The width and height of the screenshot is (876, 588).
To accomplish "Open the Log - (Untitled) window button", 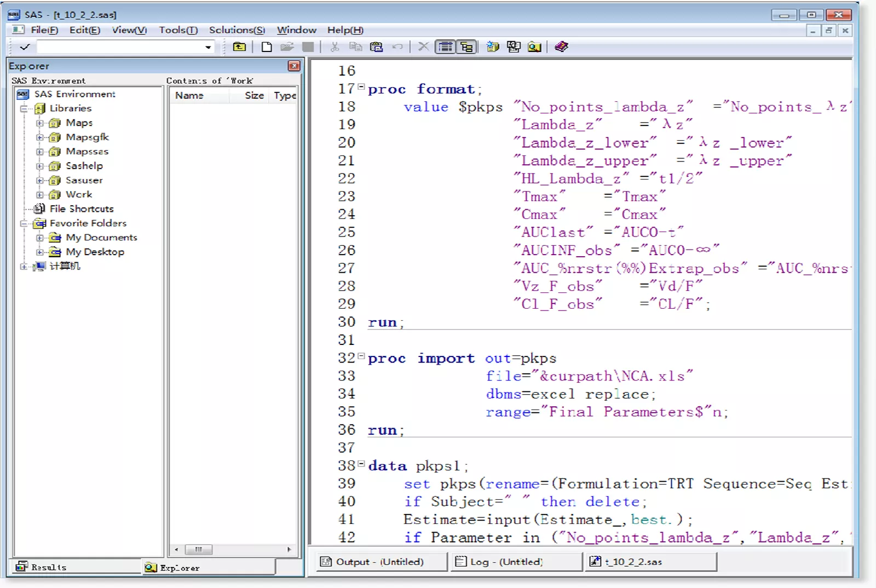I will [516, 562].
